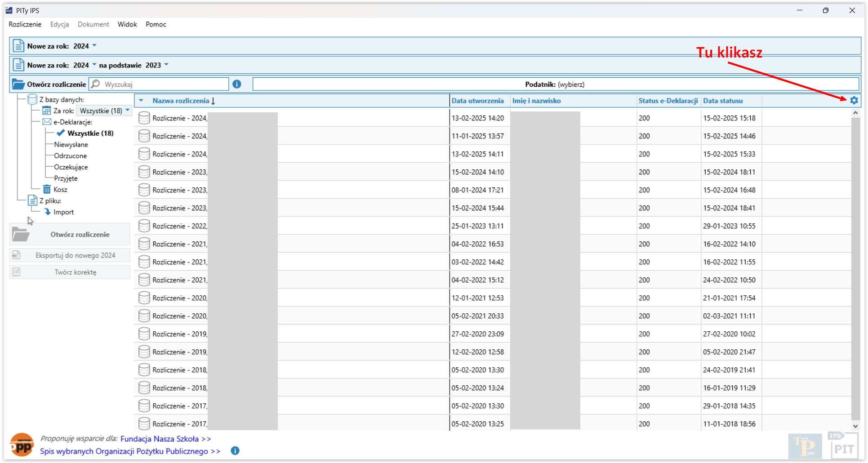Open the Pomoc menu
The height and width of the screenshot is (463, 868).
(x=156, y=24)
